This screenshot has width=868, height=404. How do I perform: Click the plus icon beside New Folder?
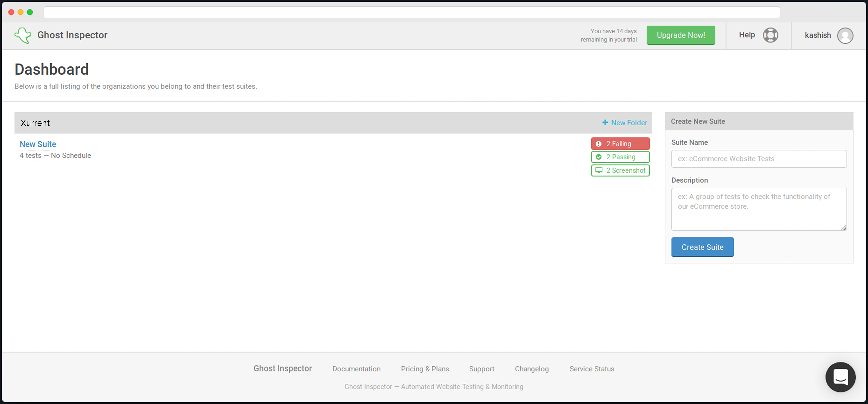(605, 123)
